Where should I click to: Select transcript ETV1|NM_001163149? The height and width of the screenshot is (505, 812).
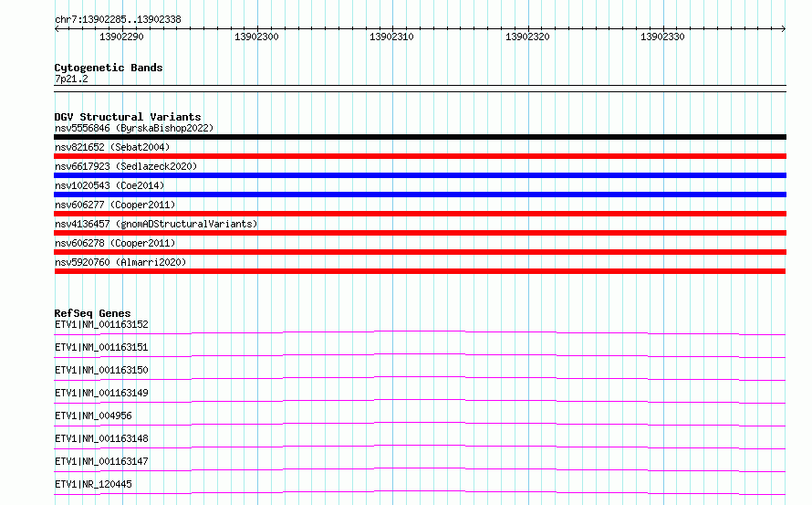coord(101,393)
